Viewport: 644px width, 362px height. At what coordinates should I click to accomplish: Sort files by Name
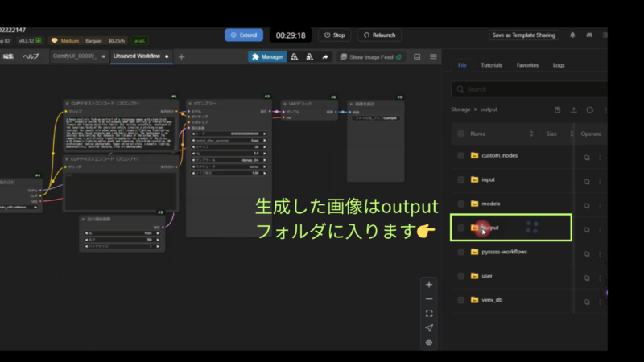[x=531, y=134]
